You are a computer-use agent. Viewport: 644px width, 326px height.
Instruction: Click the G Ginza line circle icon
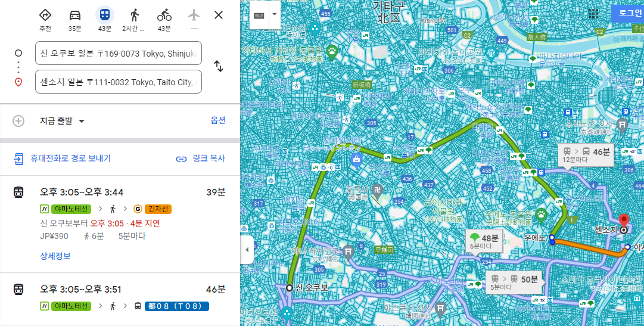click(138, 209)
